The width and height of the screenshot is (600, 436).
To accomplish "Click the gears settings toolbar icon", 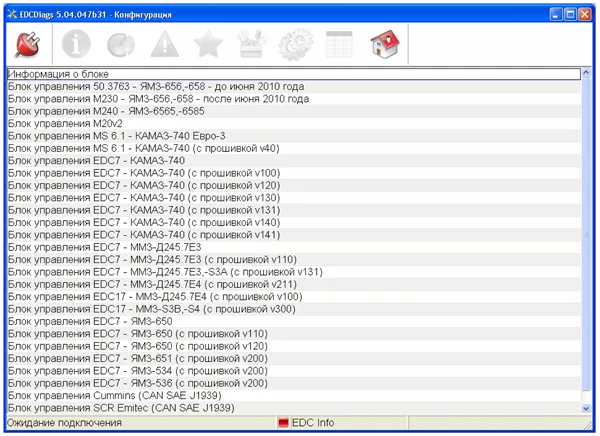I will click(295, 44).
